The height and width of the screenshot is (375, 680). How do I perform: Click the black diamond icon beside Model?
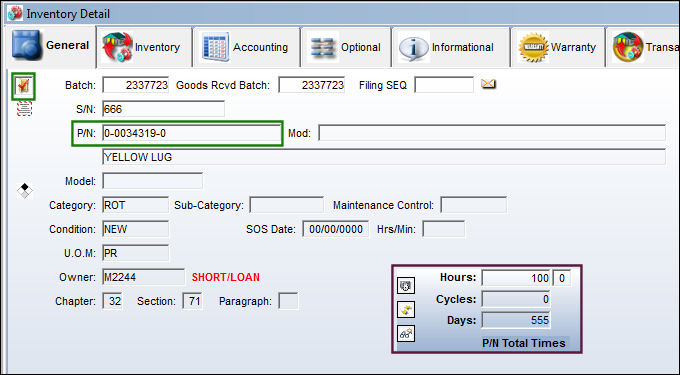pos(25,190)
